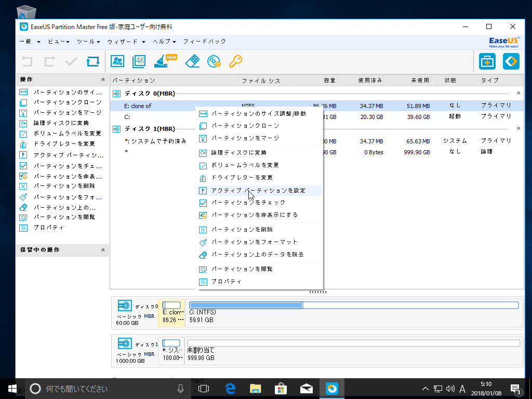Collapse the ディスク 0 group using right chevron
Image resolution: width=532 pixels, height=399 pixels.
click(x=518, y=93)
